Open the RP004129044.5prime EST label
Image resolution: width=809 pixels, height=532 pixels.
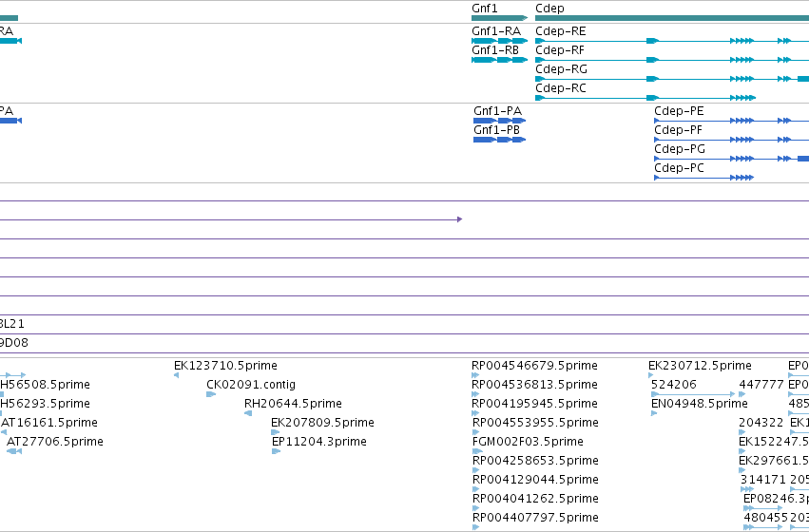(x=535, y=480)
